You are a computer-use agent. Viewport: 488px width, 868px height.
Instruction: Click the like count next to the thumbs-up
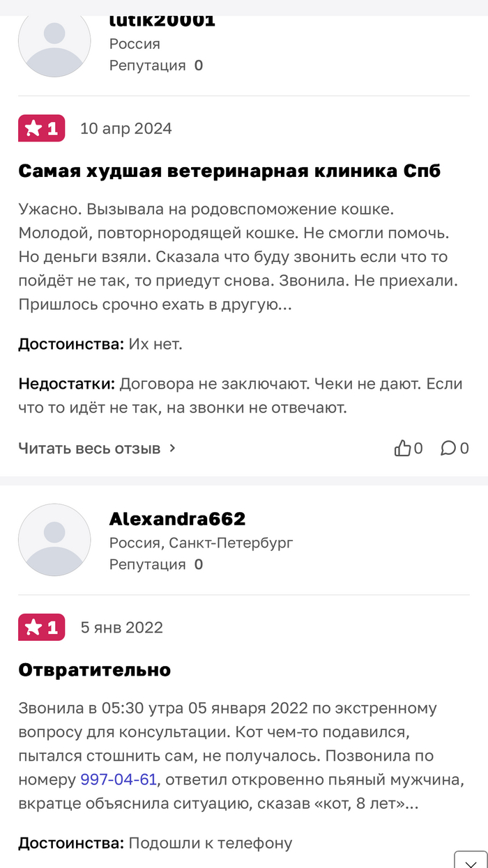pyautogui.click(x=418, y=449)
